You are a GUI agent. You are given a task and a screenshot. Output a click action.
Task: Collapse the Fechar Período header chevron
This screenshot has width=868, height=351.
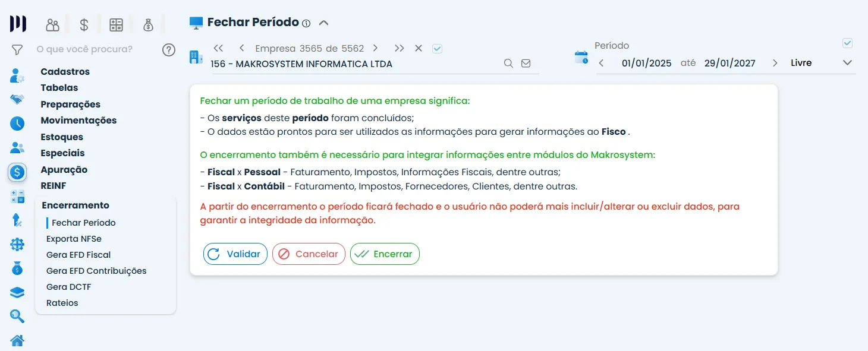point(323,22)
